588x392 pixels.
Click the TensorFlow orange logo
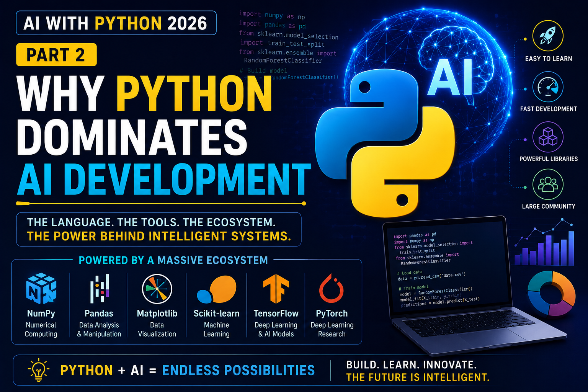(x=276, y=289)
